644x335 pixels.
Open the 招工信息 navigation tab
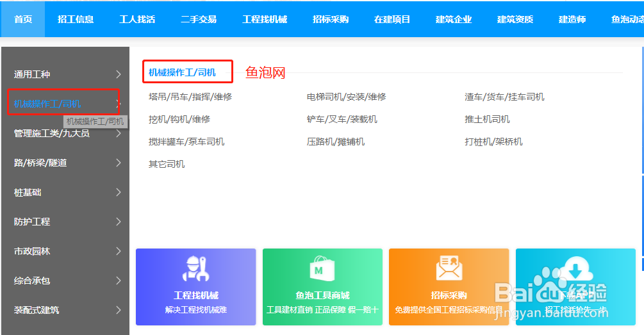pos(76,19)
